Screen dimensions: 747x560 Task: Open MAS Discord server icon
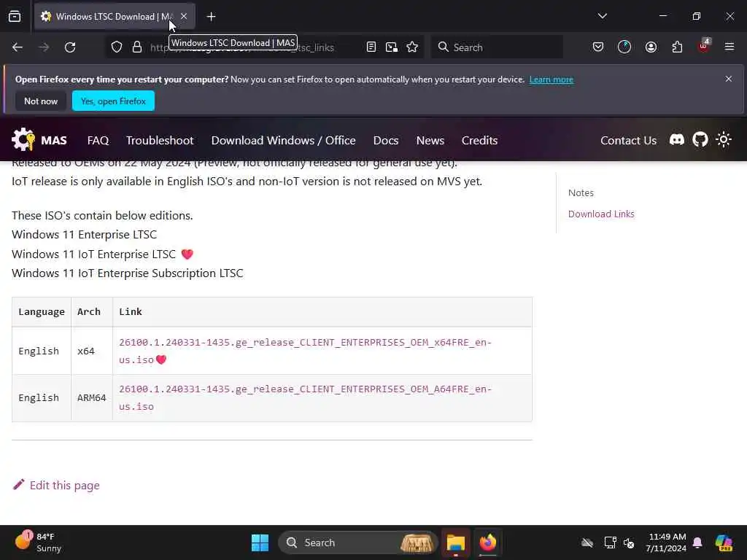[676, 139]
